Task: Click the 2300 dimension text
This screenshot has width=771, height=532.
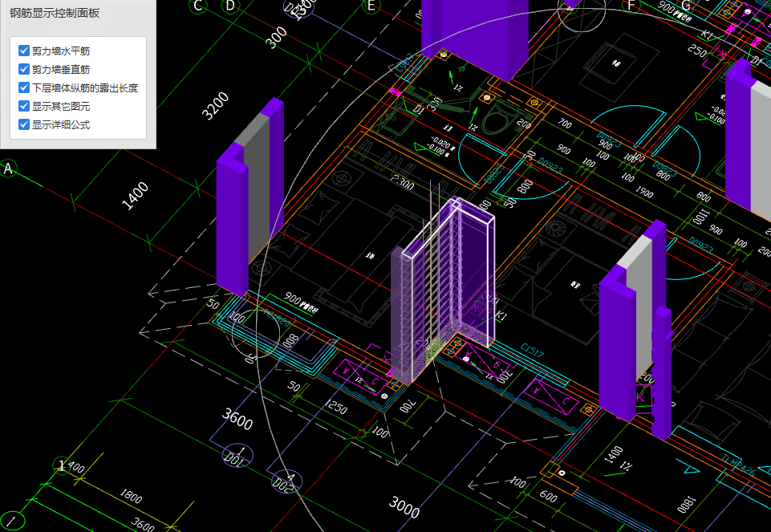Action: pos(402,181)
